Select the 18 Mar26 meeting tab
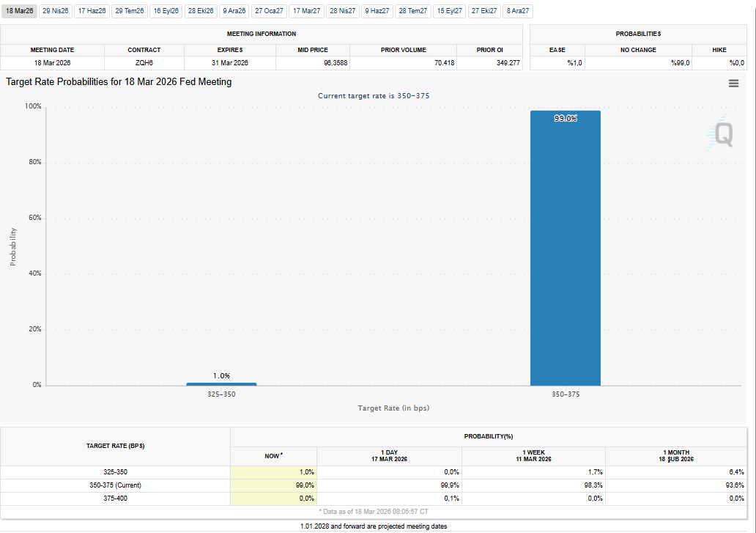Image resolution: width=756 pixels, height=533 pixels. 20,11
